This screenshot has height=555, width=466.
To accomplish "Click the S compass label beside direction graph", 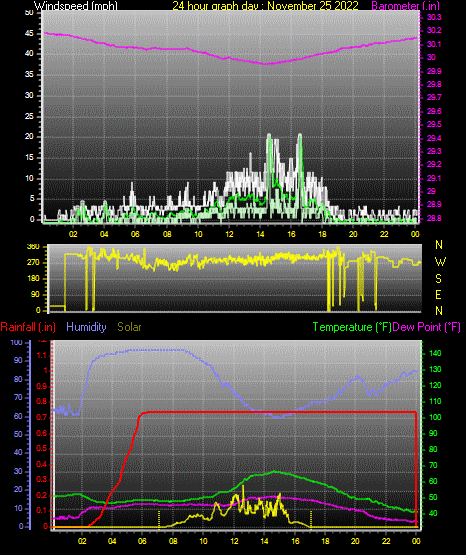I will coord(438,279).
